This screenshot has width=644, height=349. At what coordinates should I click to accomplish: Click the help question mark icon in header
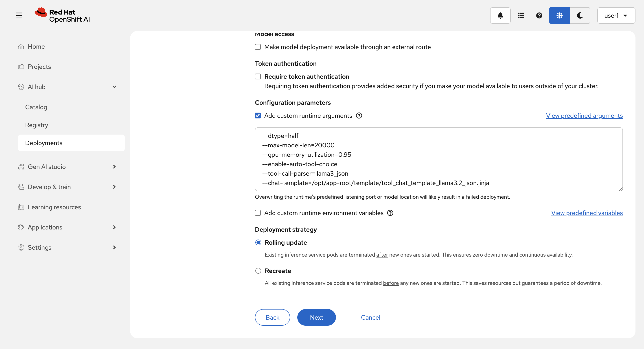539,15
